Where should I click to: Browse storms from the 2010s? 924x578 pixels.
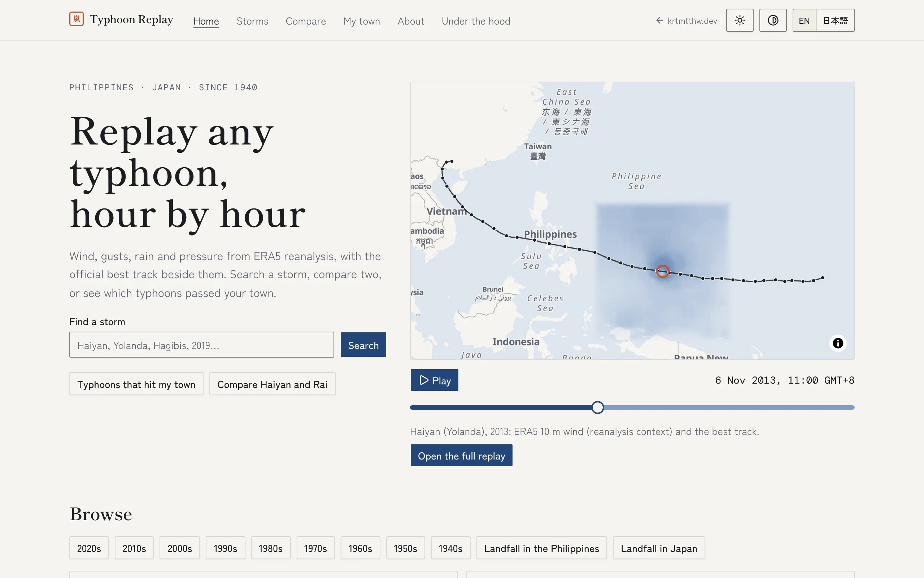point(134,548)
